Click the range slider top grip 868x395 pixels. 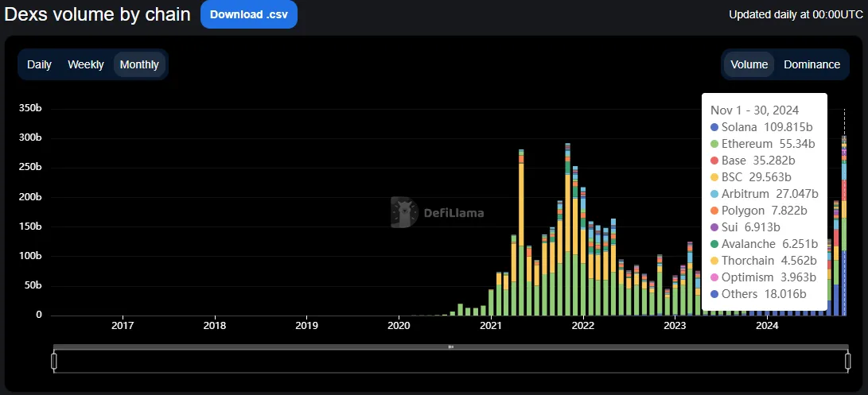(x=450, y=347)
